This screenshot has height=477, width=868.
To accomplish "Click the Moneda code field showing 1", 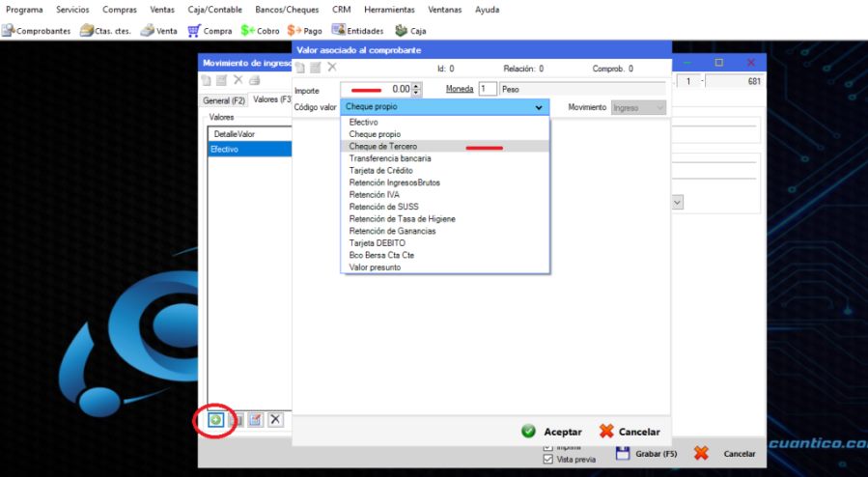I will pos(488,89).
